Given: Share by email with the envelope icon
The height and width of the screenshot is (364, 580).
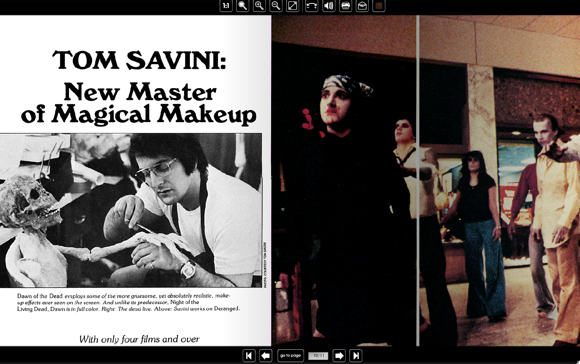Looking at the screenshot, I should click(x=362, y=6).
